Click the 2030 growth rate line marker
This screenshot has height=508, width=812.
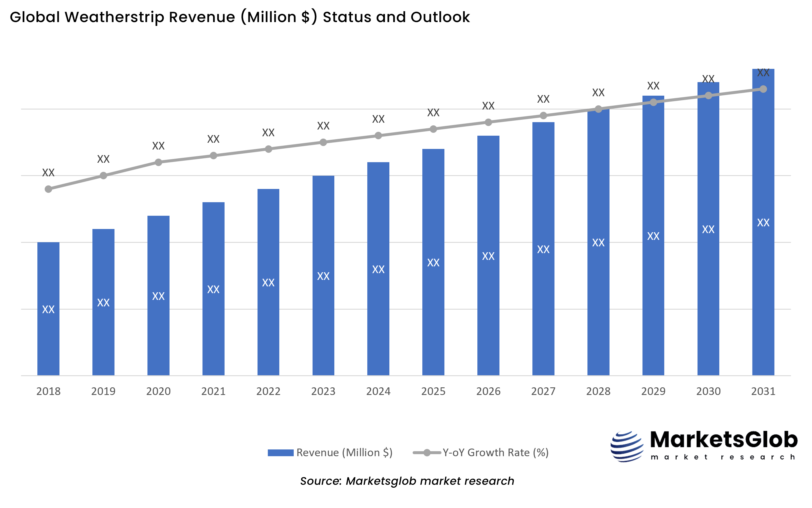tap(708, 96)
